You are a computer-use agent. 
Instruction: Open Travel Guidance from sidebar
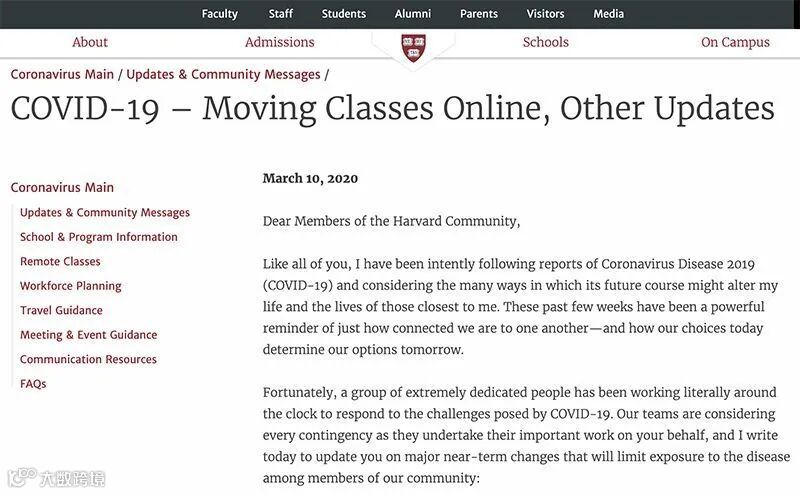tap(61, 310)
